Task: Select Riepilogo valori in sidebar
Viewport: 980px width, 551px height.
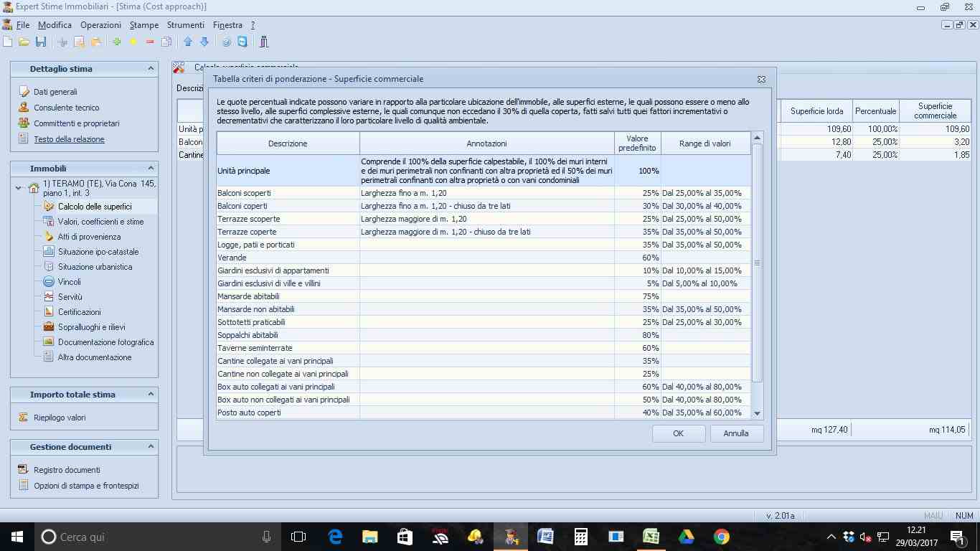Action: pos(60,418)
